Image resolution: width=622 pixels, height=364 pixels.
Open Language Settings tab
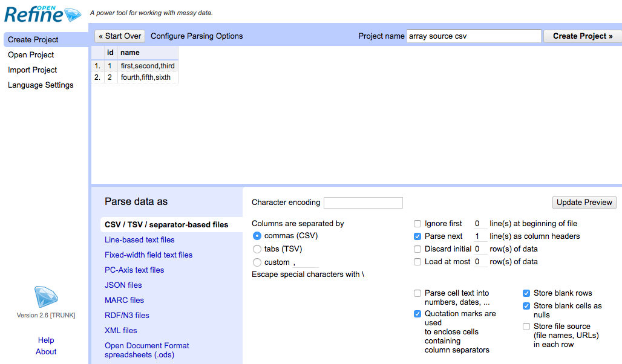[x=41, y=85]
